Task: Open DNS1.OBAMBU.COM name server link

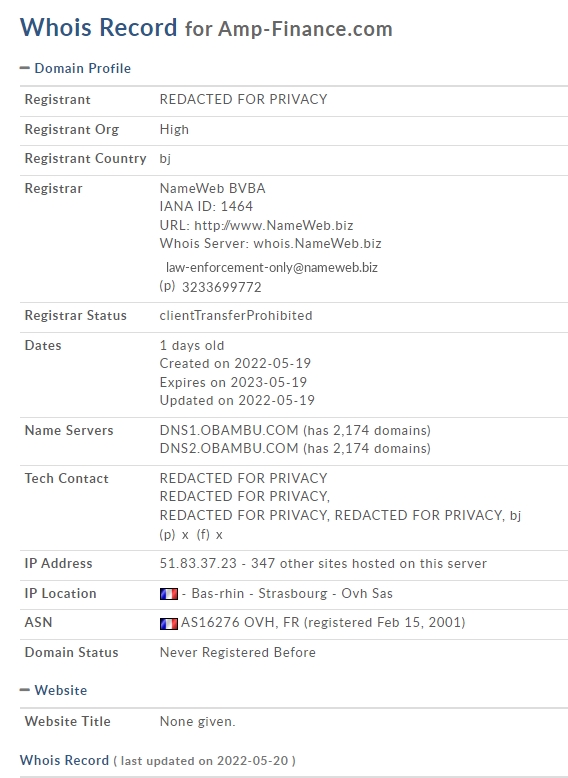Action: click(229, 430)
